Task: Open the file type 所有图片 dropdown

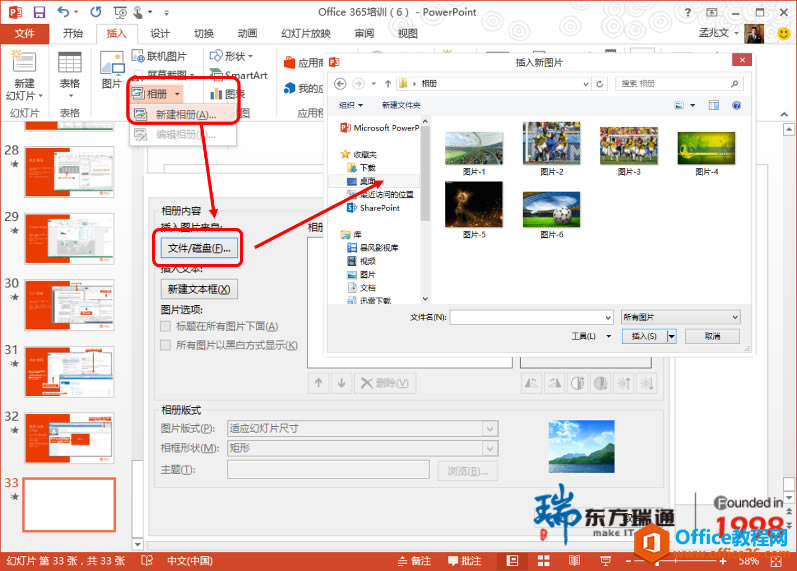Action: pyautogui.click(x=680, y=317)
